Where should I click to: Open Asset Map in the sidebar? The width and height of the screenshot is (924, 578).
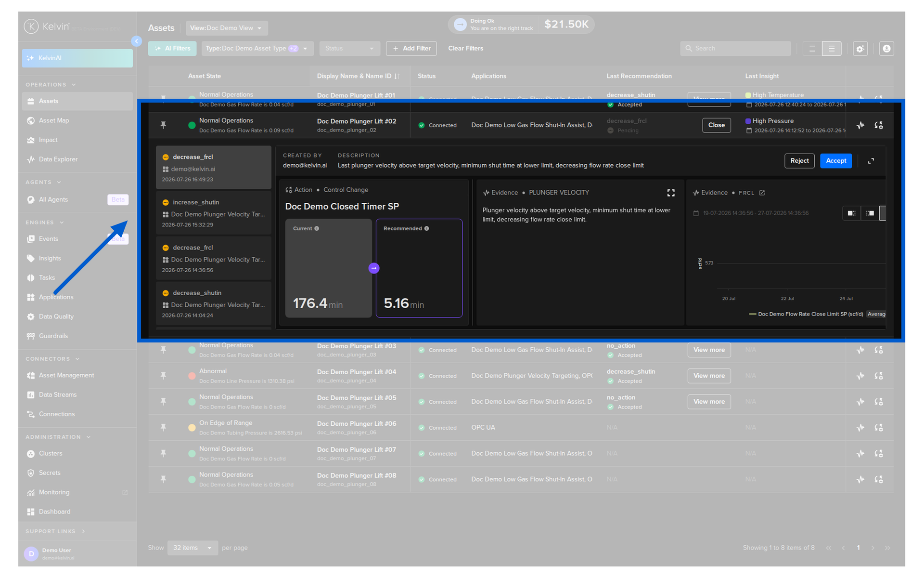point(77,120)
